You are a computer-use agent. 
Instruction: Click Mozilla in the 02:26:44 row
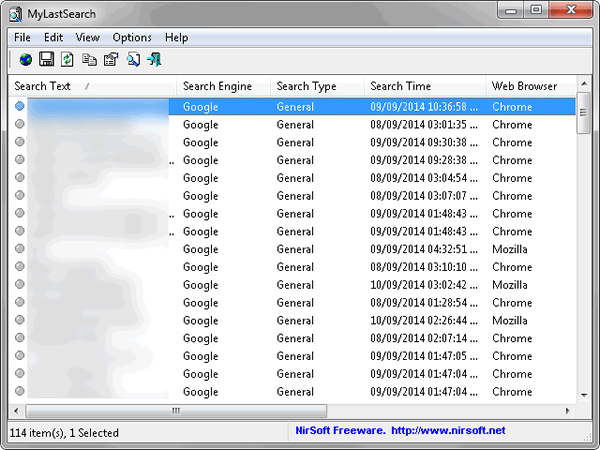pos(510,320)
